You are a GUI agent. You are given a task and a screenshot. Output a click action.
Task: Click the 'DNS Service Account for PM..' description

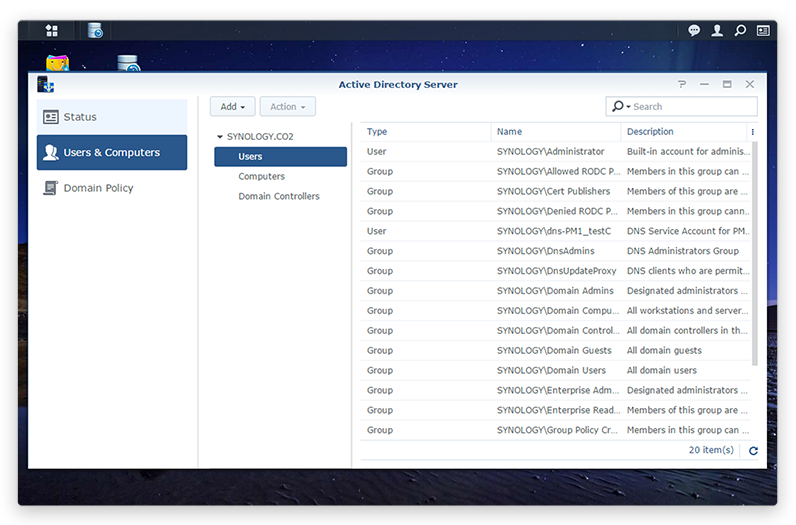[x=688, y=231]
